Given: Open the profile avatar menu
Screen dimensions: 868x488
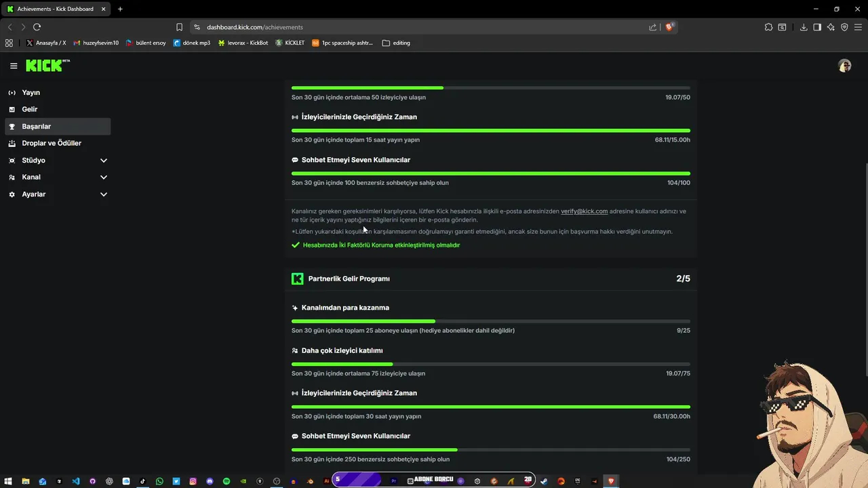Looking at the screenshot, I should (x=844, y=66).
